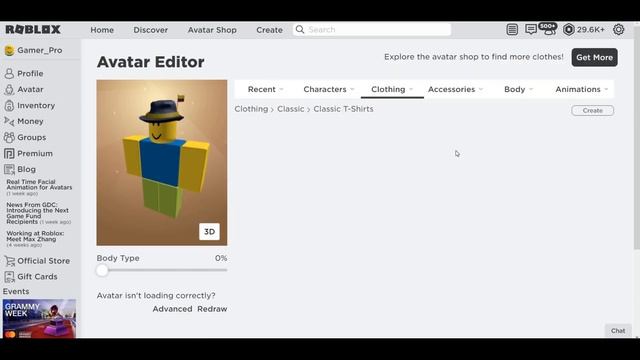
Task: Open the Grammy Week event banner
Action: 39,319
